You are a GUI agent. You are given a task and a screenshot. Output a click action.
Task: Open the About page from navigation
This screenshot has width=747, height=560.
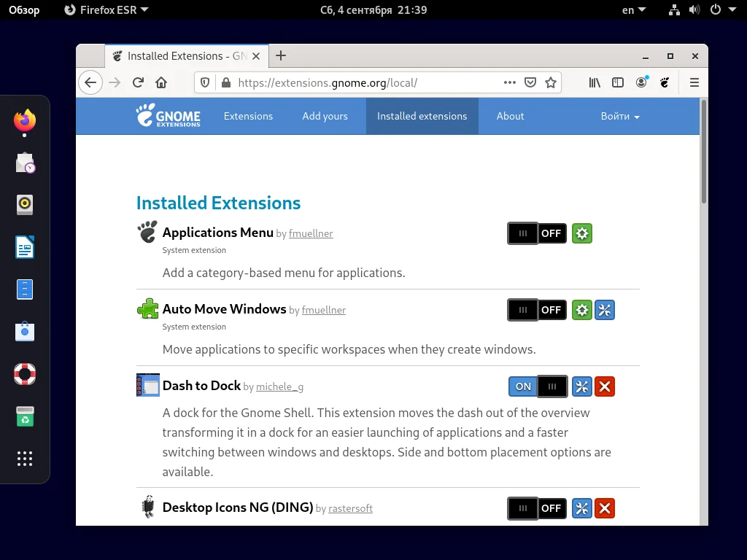click(x=510, y=116)
